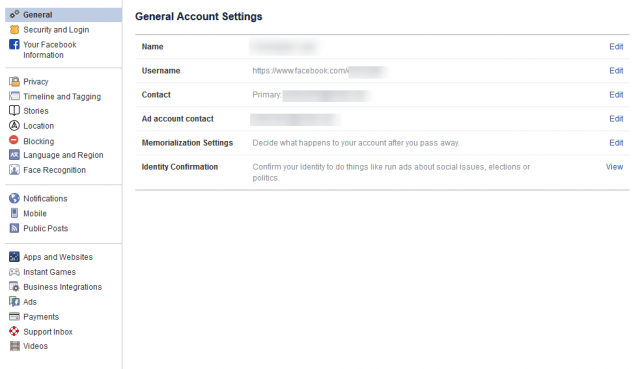
Task: Edit the Ad account contact
Action: click(616, 119)
